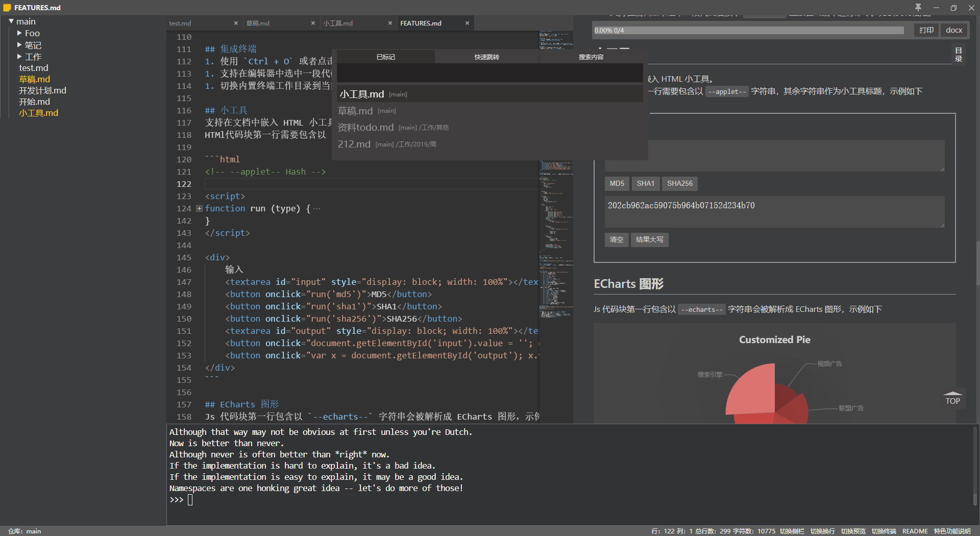This screenshot has width=980, height=536.
Task: Choose 212.md in quick open results
Action: (490, 144)
